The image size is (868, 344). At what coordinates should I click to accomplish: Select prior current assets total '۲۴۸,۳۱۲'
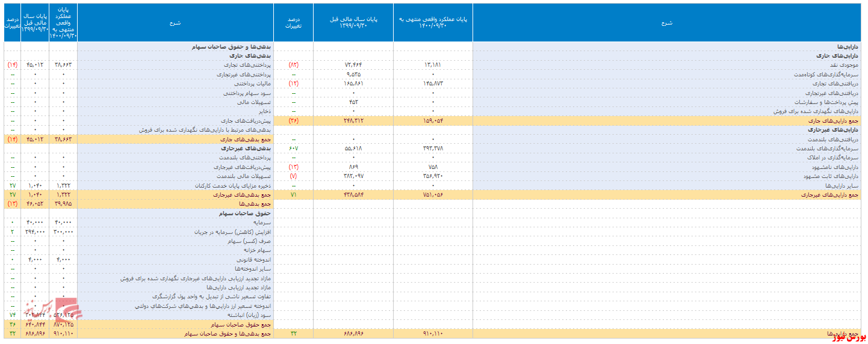(x=353, y=121)
